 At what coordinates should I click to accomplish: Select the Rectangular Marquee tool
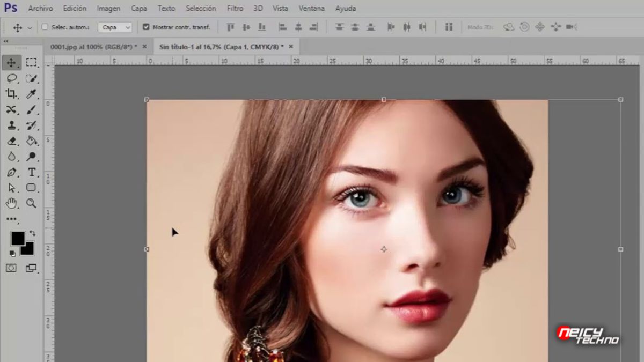pyautogui.click(x=32, y=63)
